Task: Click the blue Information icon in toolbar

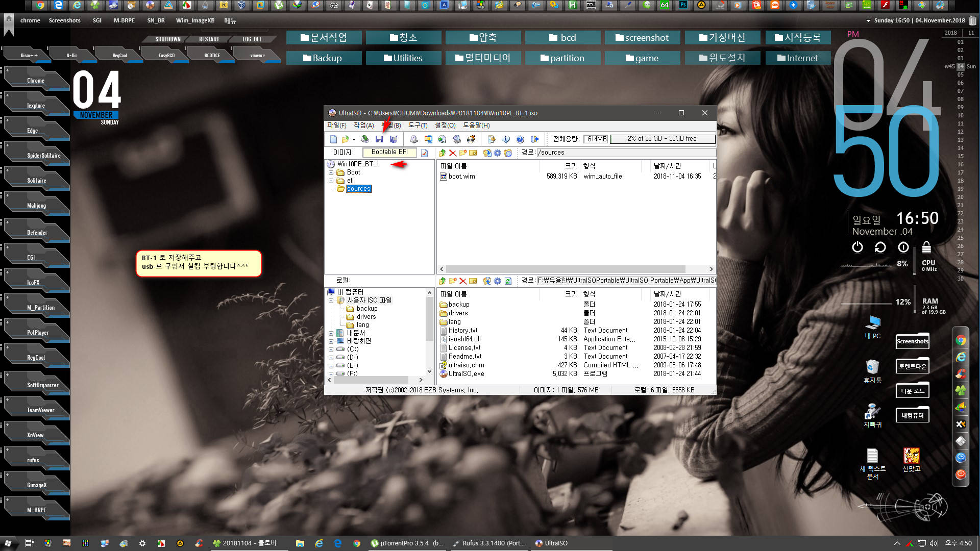Action: [x=506, y=139]
